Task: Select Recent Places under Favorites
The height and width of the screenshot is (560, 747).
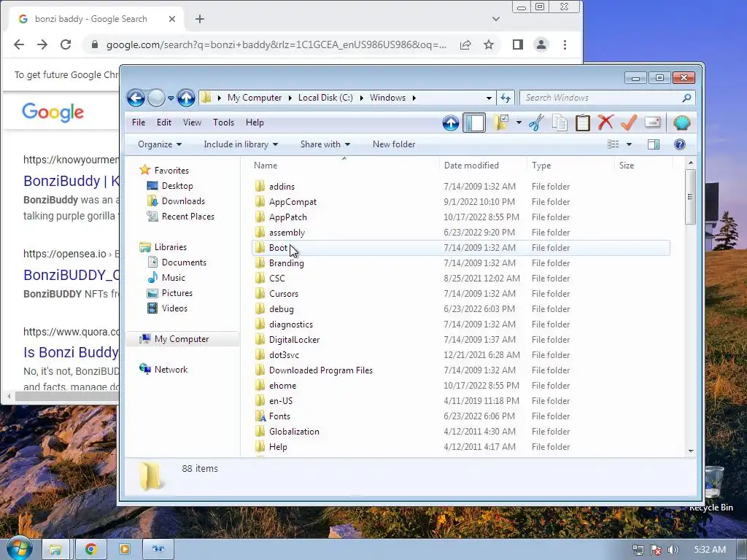Action: (187, 216)
